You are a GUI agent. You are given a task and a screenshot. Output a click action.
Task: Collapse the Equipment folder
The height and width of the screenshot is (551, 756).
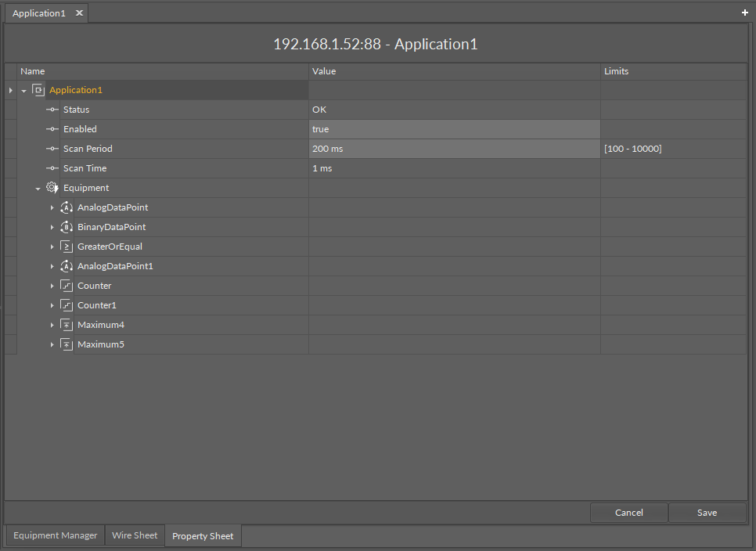[x=38, y=189]
